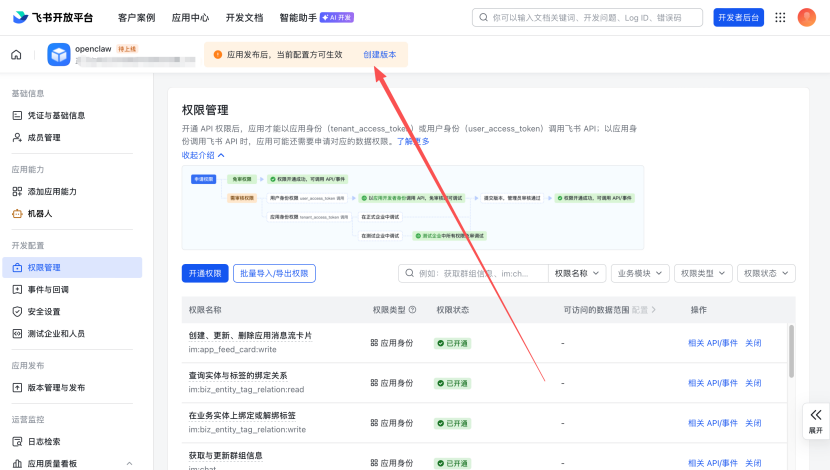Click the user avatar icon
Image resolution: width=830 pixels, height=470 pixels.
[x=806, y=17]
